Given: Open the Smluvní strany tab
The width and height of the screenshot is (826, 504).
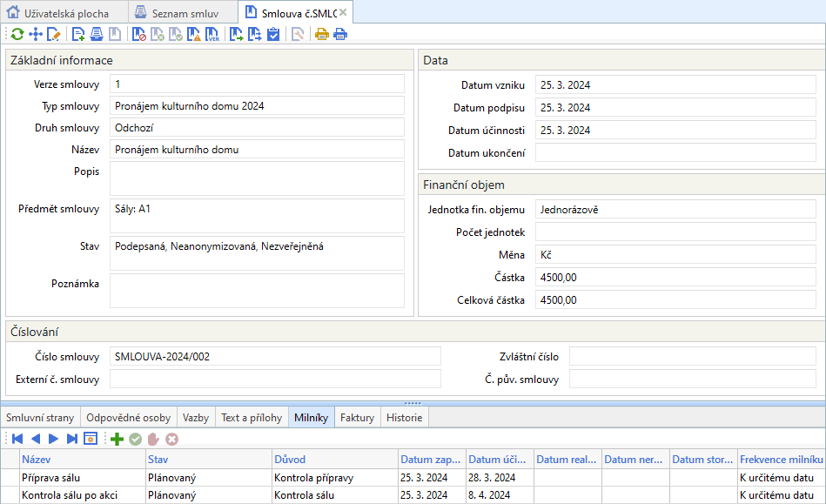Looking at the screenshot, I should (40, 418).
